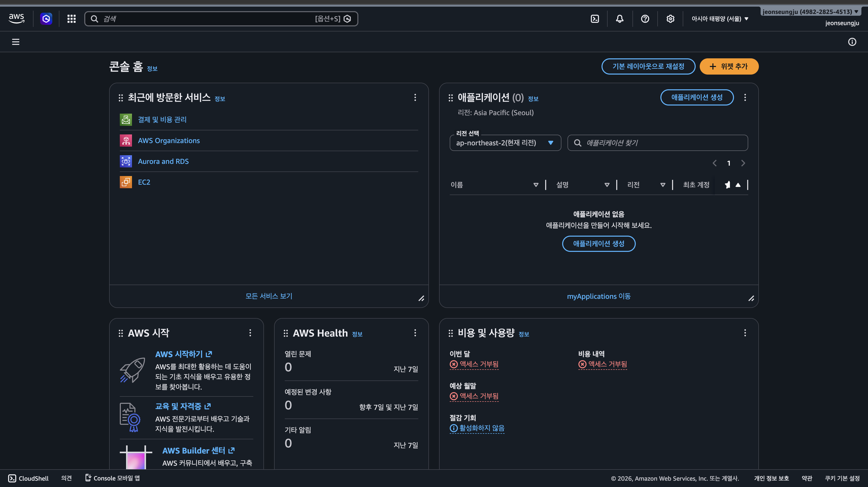Grab the drag handle of AWS Health widget

coord(286,333)
